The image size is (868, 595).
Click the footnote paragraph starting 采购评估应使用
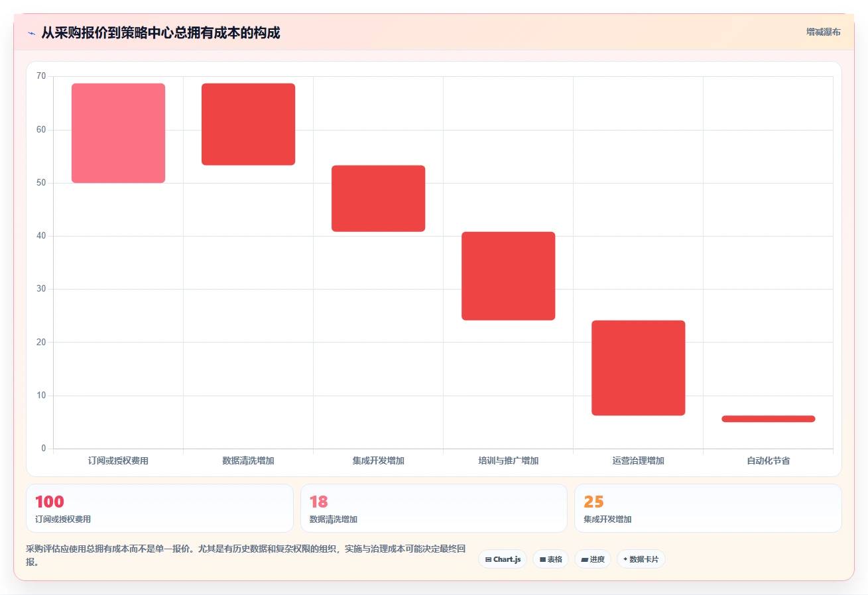(x=246, y=556)
